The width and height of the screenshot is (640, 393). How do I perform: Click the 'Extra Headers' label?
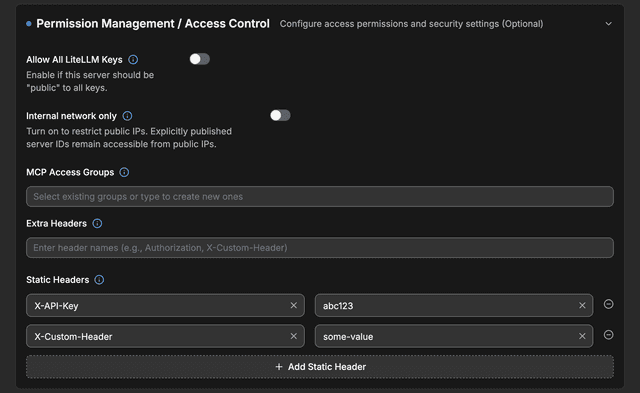pos(56,224)
